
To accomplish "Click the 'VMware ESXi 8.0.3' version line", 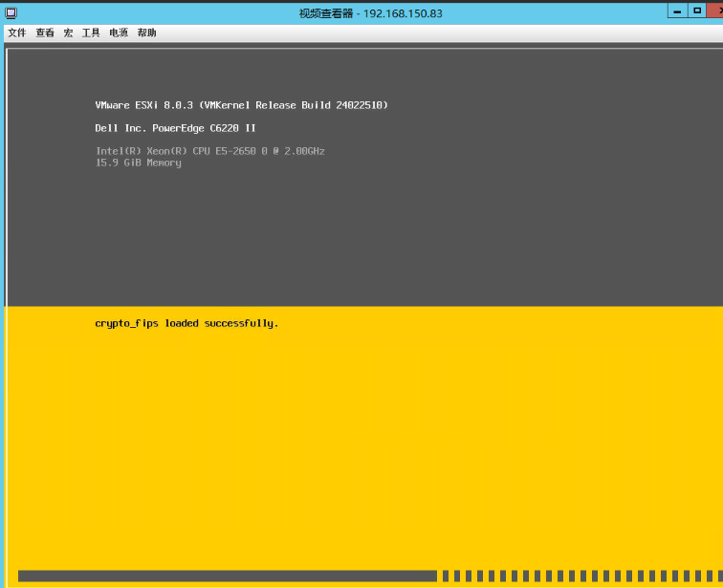I will click(x=242, y=105).
